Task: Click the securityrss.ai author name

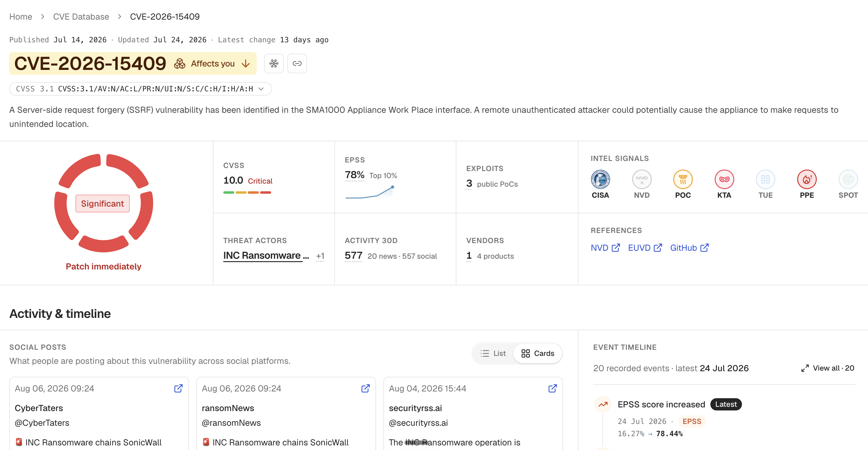Action: click(415, 408)
